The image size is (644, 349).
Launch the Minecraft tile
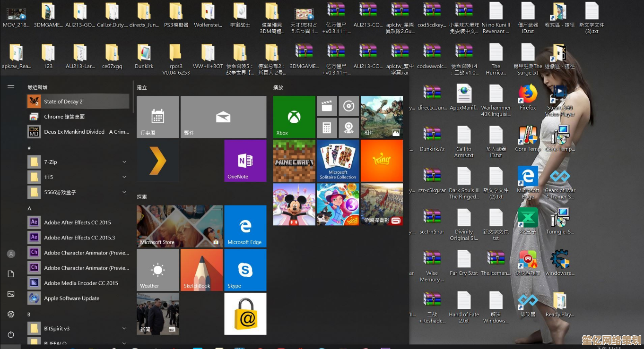click(x=294, y=161)
